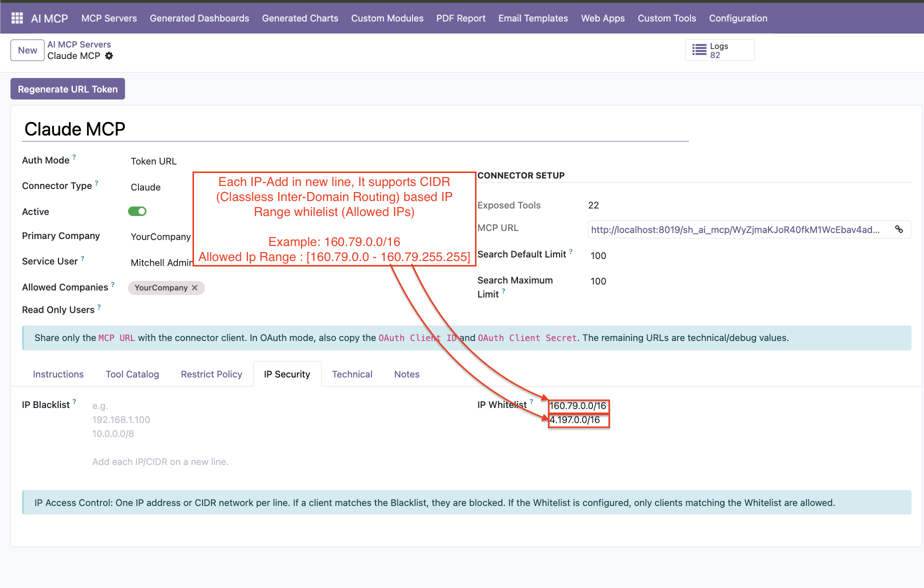Show Search Maximum Limit help tooltip
Image resolution: width=924 pixels, height=588 pixels.
[503, 291]
